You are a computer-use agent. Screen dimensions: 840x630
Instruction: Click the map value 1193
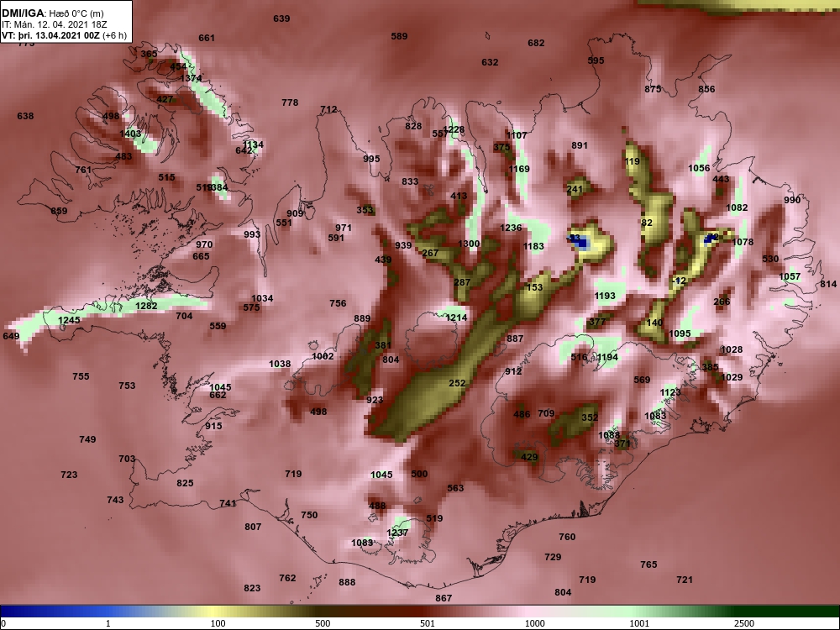pos(605,297)
